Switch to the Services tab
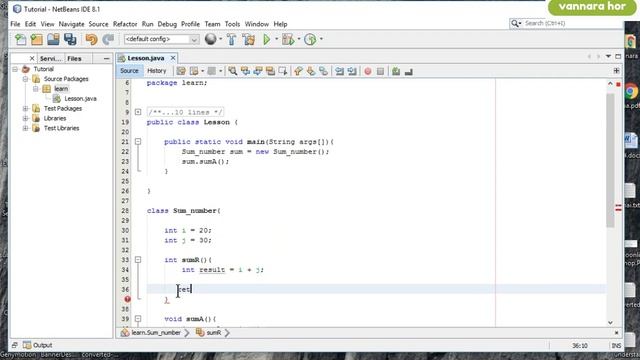Image resolution: width=640 pixels, height=360 pixels. [x=51, y=58]
